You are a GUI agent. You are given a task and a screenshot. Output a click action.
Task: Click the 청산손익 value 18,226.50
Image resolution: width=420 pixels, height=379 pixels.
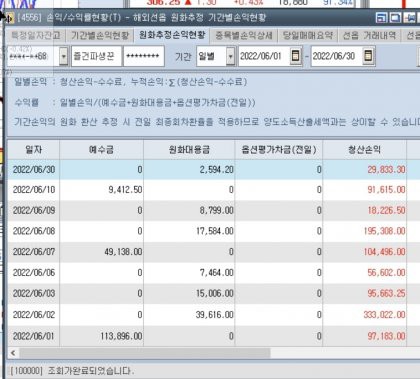coord(386,211)
